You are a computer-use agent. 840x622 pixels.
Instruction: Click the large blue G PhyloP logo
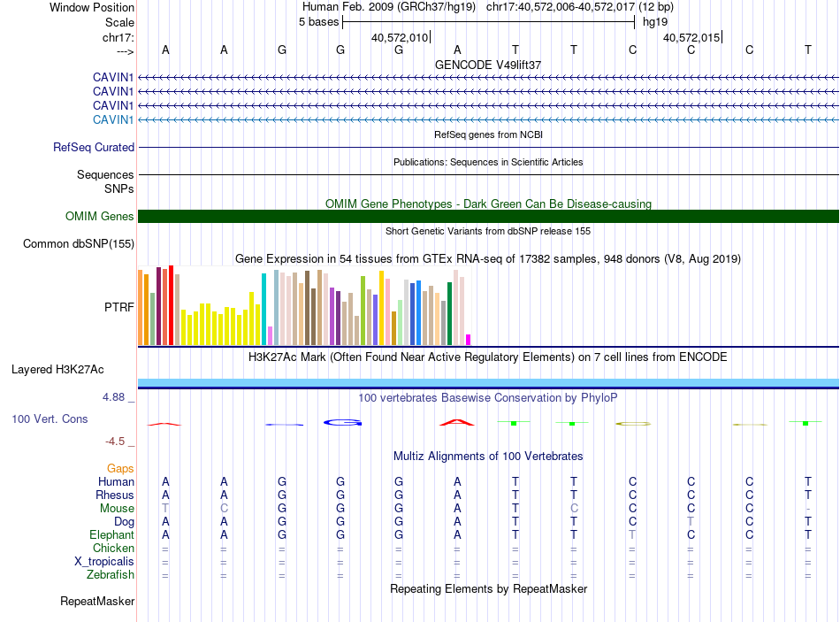click(341, 422)
